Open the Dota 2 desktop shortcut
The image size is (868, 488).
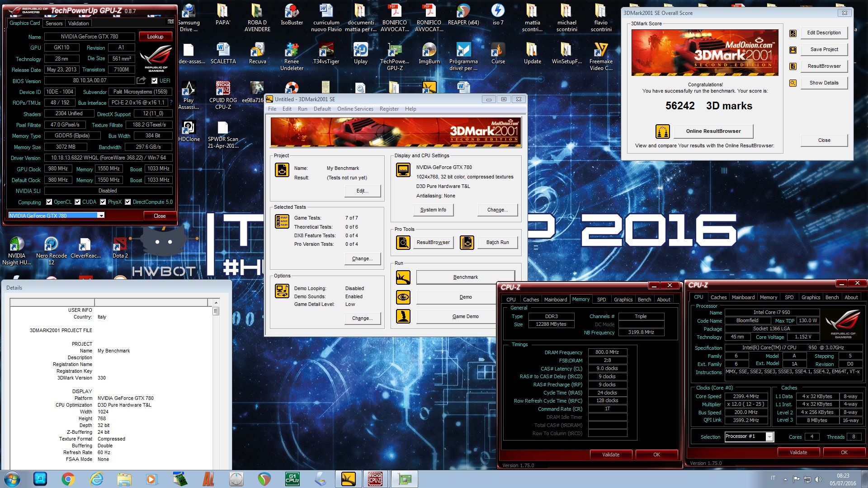[x=120, y=248]
